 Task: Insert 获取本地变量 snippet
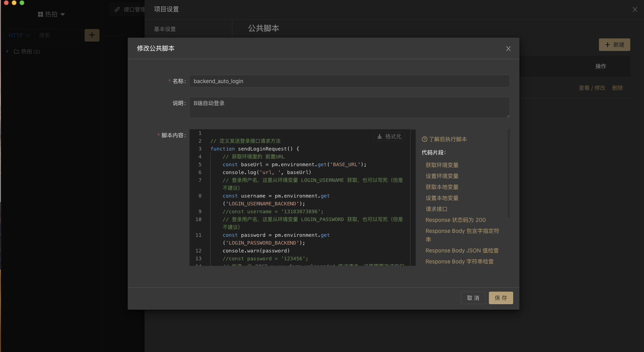(x=442, y=187)
